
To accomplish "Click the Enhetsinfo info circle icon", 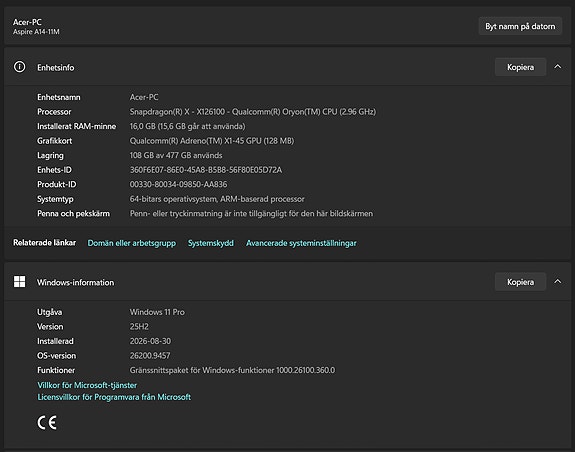I will click(19, 67).
